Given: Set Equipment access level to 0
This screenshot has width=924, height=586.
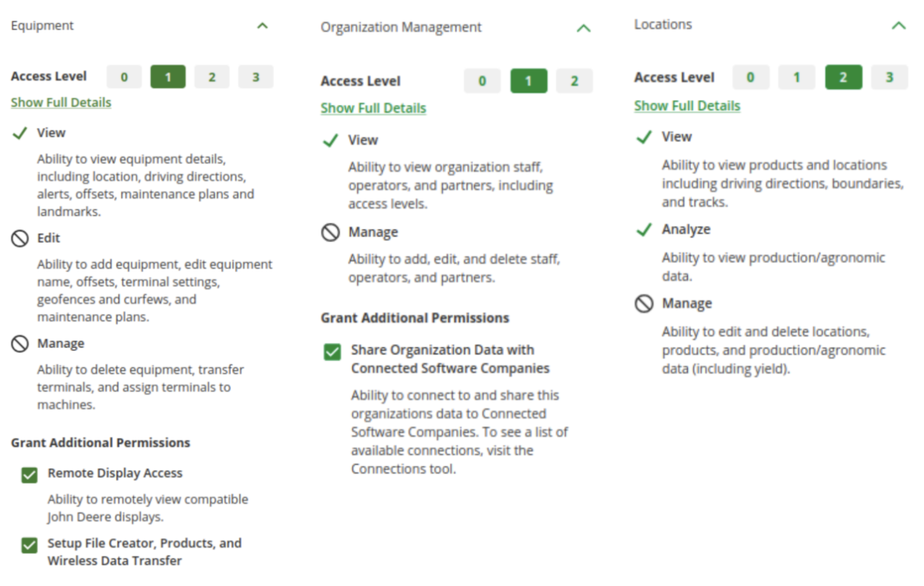Looking at the screenshot, I should tap(124, 77).
